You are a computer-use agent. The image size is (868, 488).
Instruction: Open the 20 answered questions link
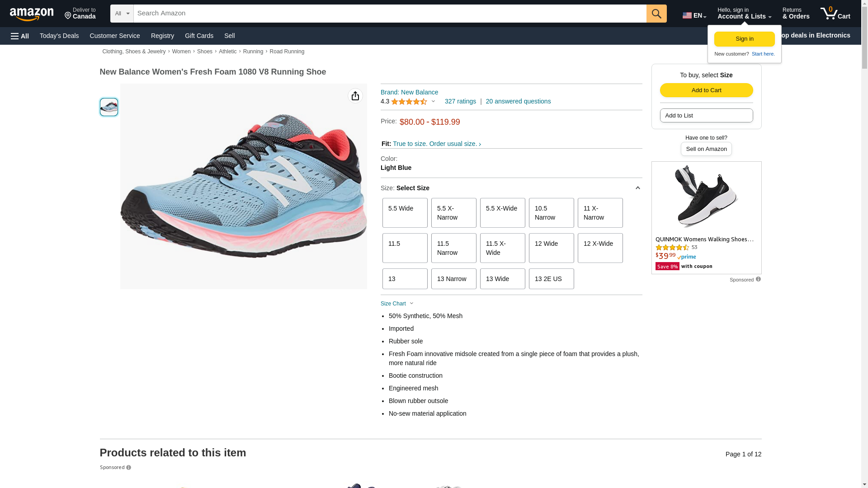point(518,101)
